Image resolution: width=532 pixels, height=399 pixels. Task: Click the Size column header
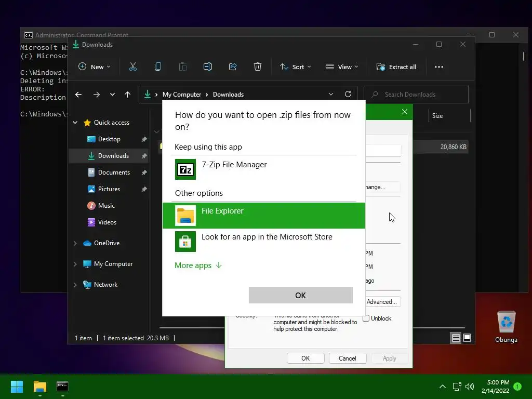pos(449,116)
